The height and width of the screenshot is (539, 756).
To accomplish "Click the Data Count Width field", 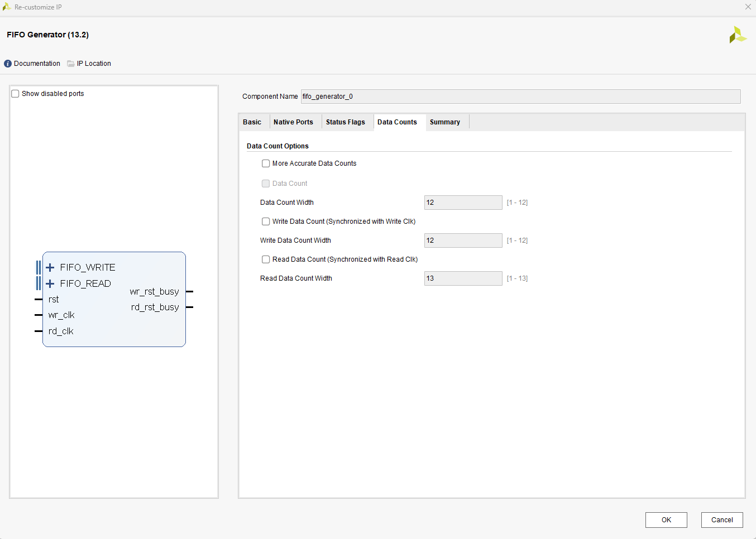I will click(463, 203).
